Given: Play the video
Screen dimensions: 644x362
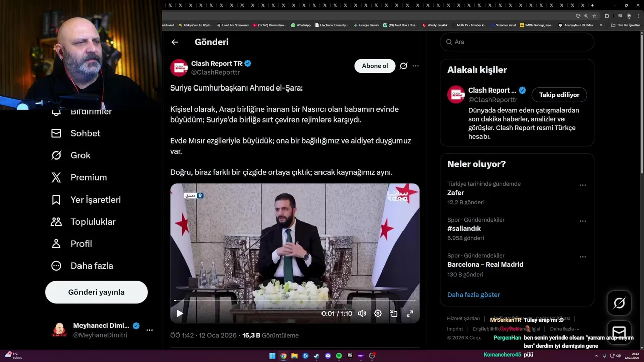Looking at the screenshot, I should pos(180,314).
